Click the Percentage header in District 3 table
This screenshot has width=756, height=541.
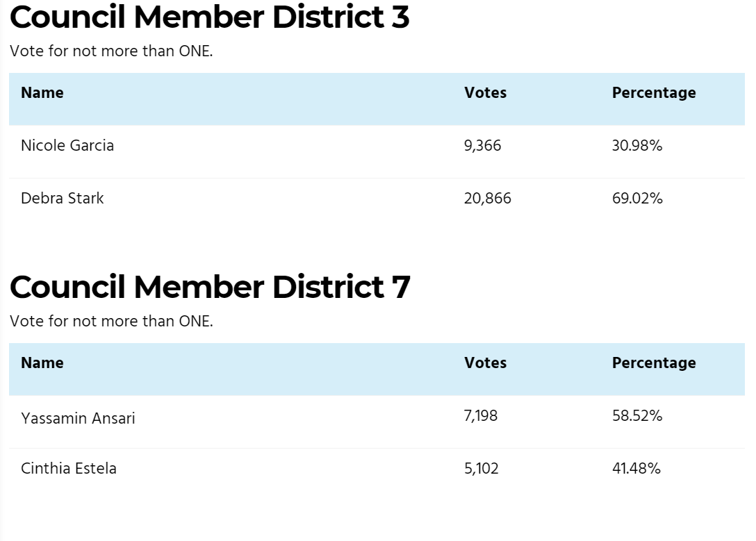point(653,93)
